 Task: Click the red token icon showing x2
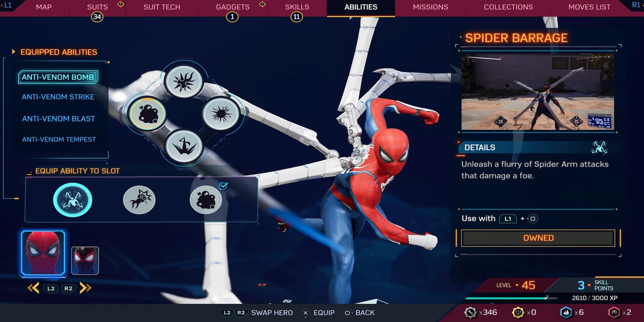pyautogui.click(x=615, y=312)
